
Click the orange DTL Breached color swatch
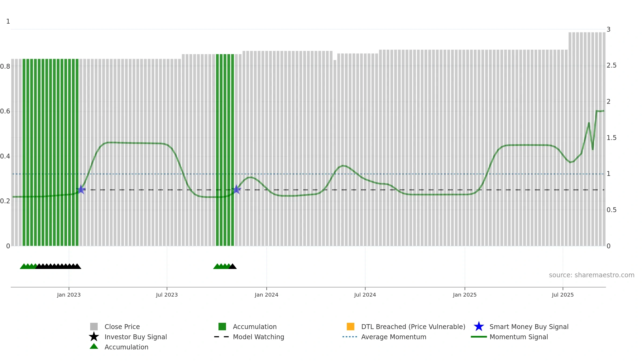[x=350, y=327]
